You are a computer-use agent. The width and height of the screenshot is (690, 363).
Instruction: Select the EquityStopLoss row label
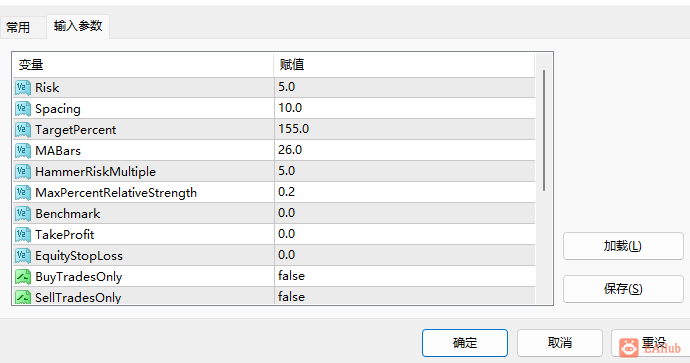coord(79,256)
